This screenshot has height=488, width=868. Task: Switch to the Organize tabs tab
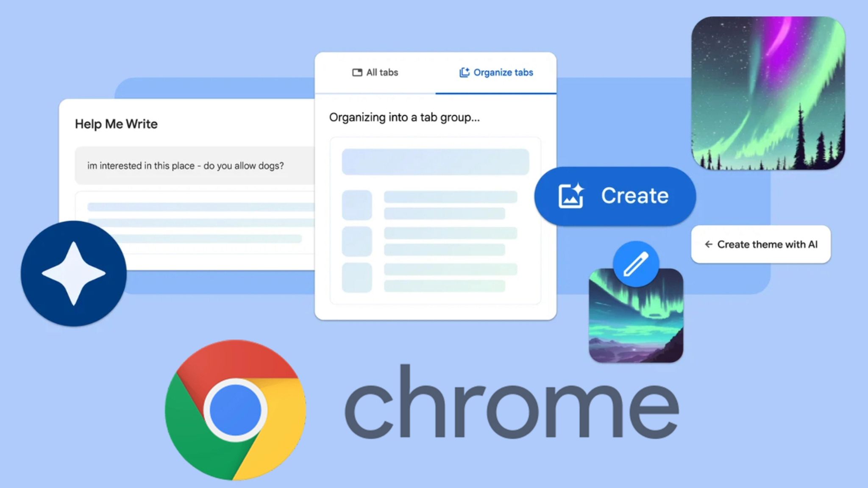pyautogui.click(x=497, y=72)
